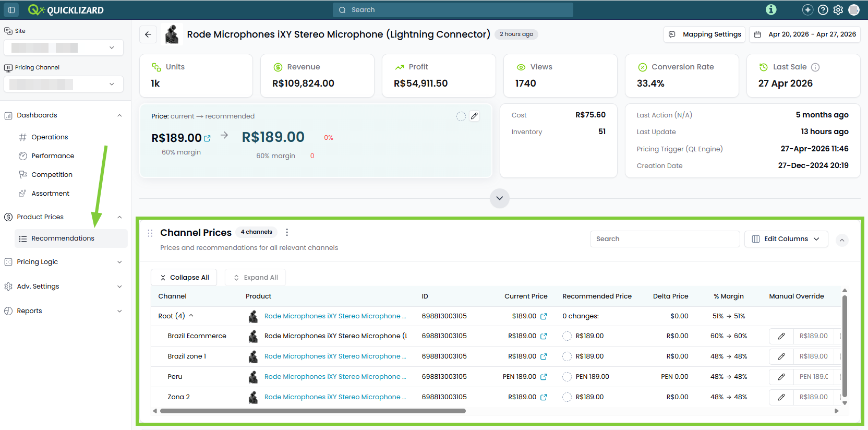The height and width of the screenshot is (430, 868).
Task: Open the current price R$189.00 external link icon
Action: pyautogui.click(x=208, y=138)
